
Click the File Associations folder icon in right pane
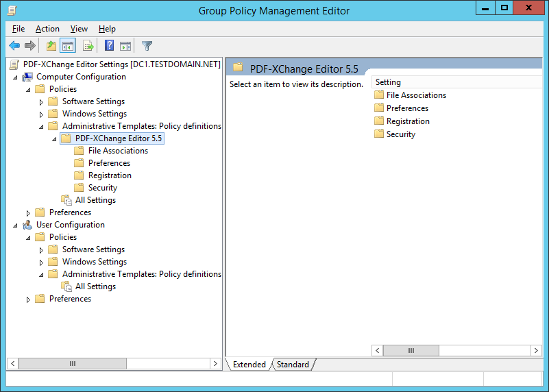click(379, 95)
